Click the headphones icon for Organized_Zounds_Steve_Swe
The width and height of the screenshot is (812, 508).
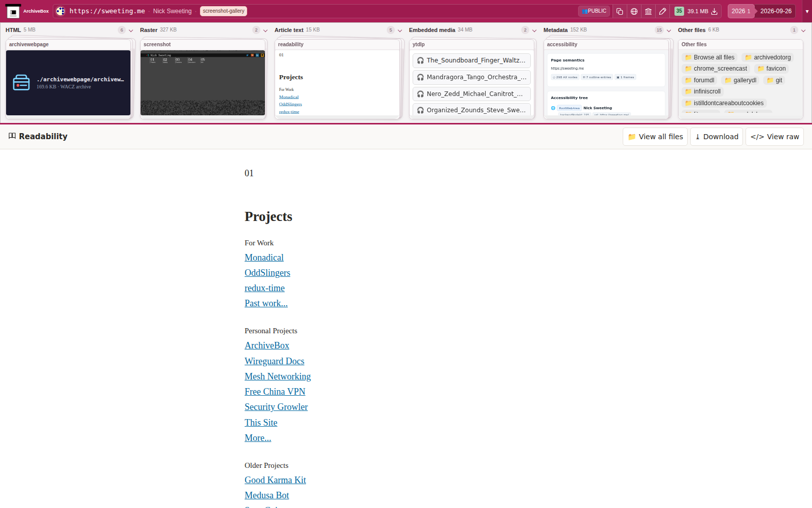[x=420, y=110]
